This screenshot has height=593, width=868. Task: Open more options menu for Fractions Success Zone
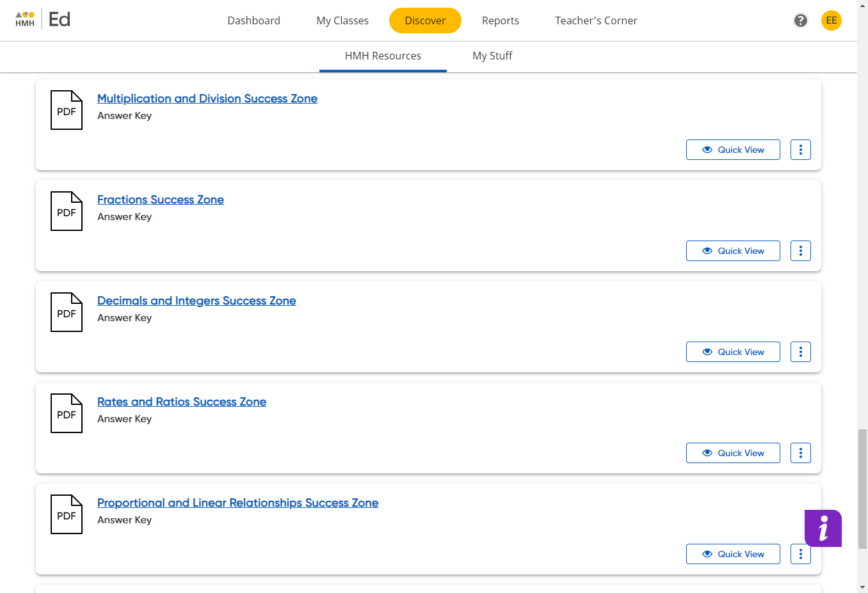(800, 251)
